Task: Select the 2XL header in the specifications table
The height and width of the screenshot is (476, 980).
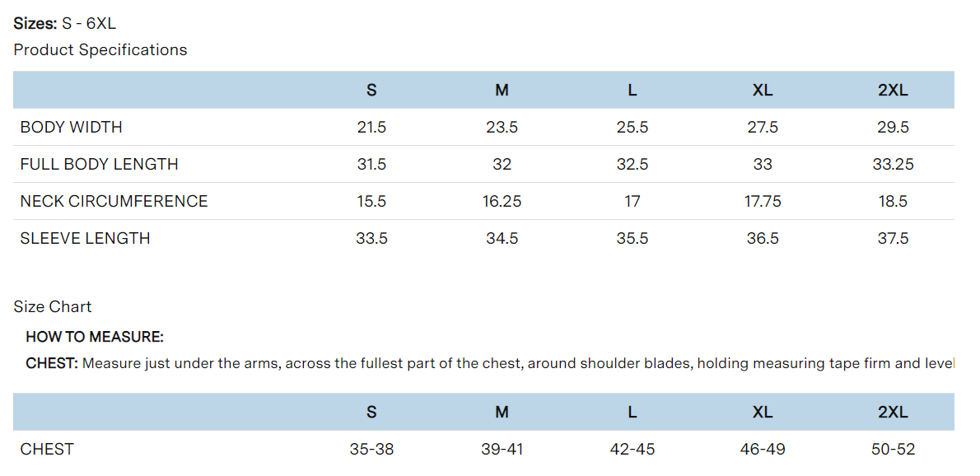Action: coord(893,90)
